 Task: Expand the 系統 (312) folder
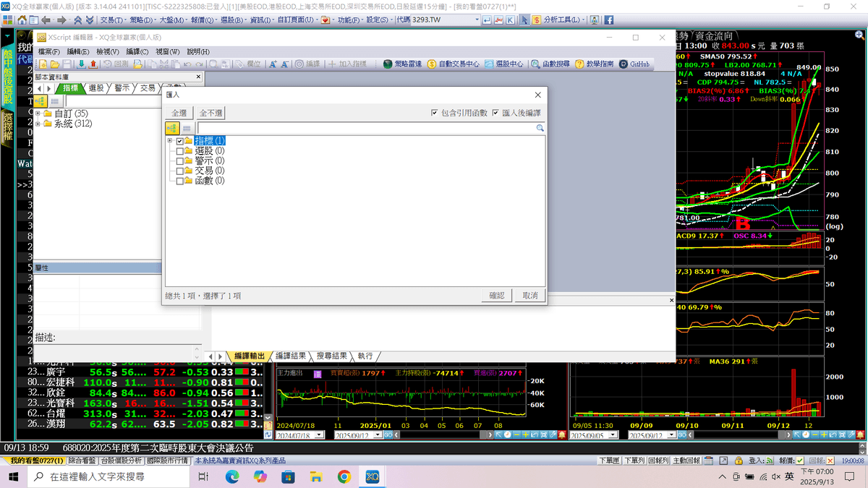pyautogui.click(x=38, y=124)
